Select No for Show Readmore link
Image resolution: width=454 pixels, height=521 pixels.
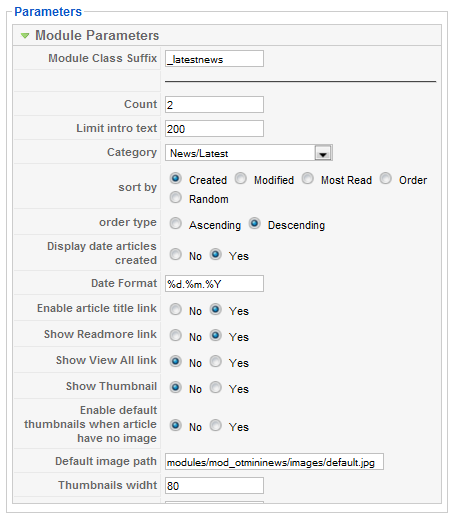175,335
